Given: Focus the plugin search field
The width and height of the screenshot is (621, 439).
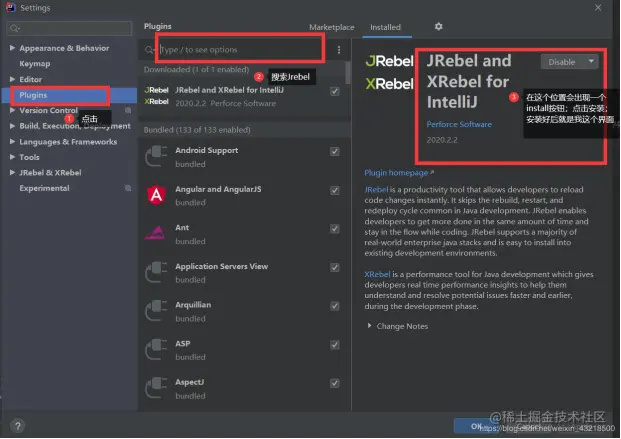Looking at the screenshot, I should pyautogui.click(x=240, y=50).
